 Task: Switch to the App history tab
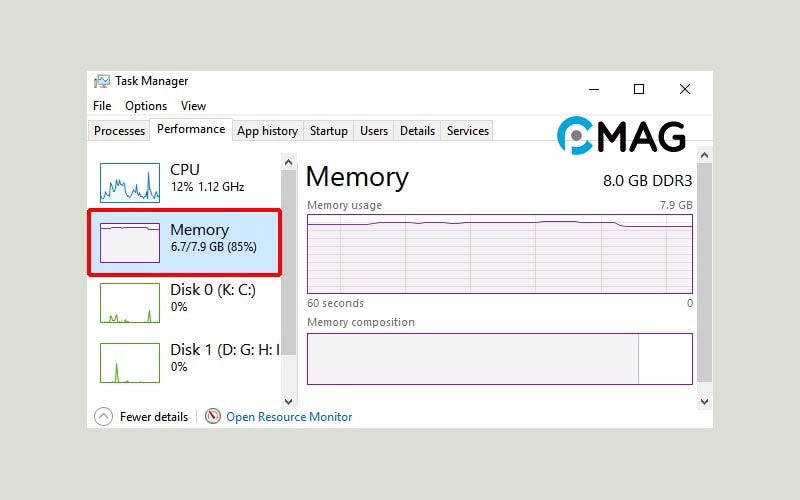(x=267, y=131)
